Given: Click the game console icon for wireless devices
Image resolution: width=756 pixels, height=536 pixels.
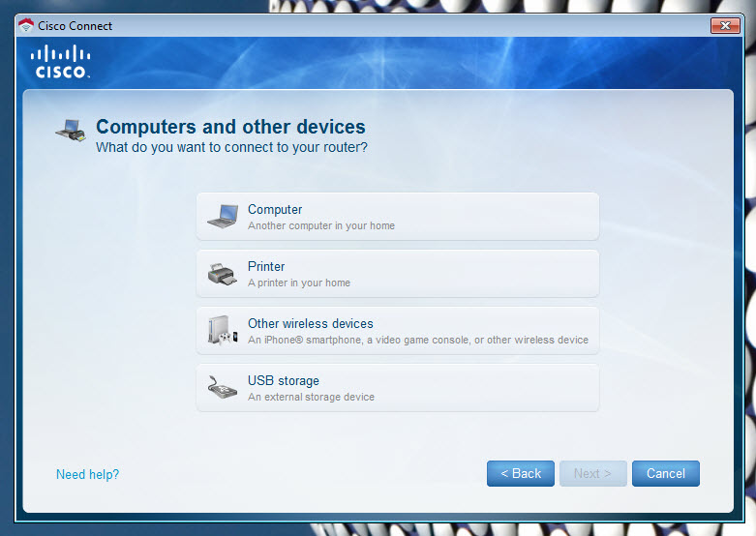Looking at the screenshot, I should coord(223,330).
